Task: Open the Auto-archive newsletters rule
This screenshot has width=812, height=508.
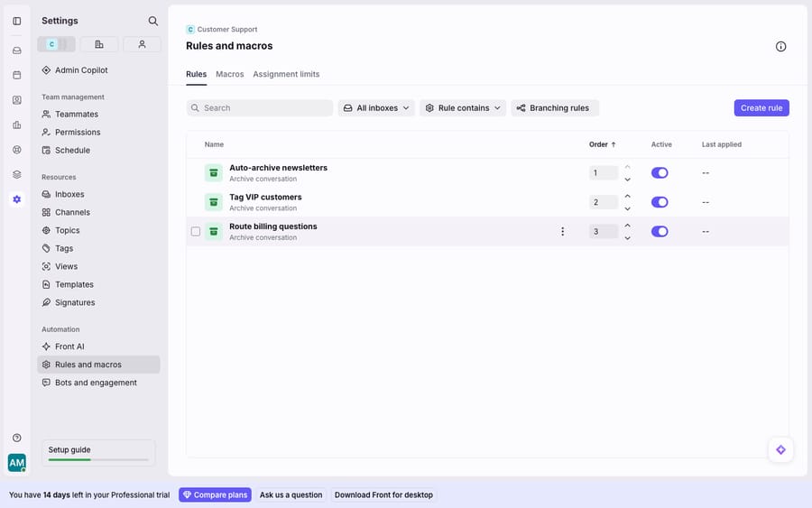Action: (278, 168)
